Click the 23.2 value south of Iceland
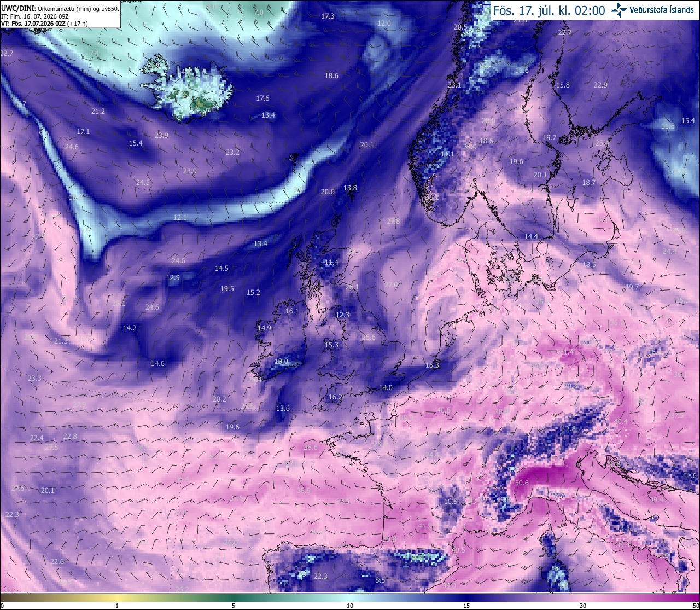This screenshot has width=700, height=610. (x=232, y=152)
